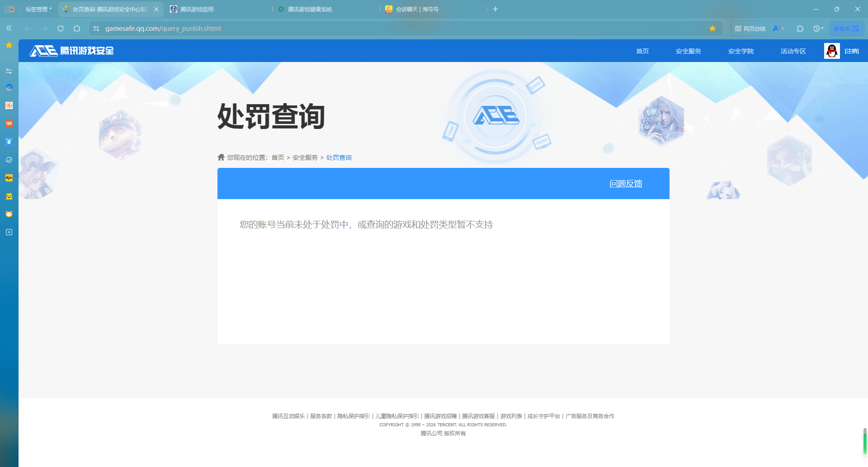
Task: Toggle bookmark star in address bar
Action: [712, 28]
